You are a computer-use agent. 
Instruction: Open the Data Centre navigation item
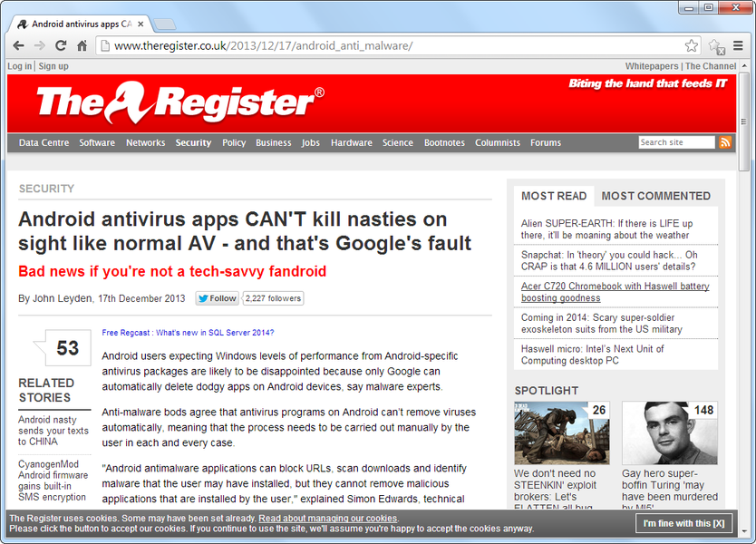click(44, 143)
